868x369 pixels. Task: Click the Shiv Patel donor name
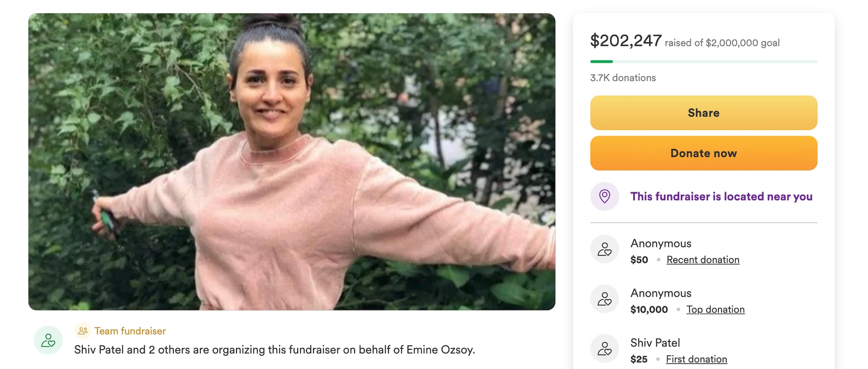655,343
